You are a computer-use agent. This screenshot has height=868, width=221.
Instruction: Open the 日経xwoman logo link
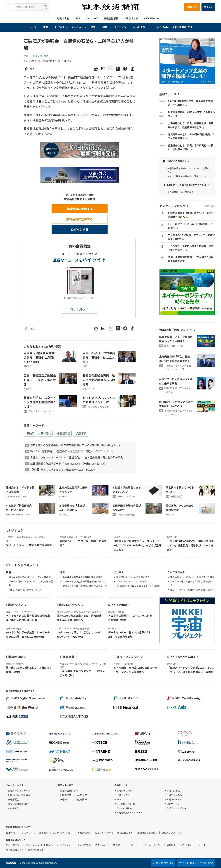pos(102,760)
